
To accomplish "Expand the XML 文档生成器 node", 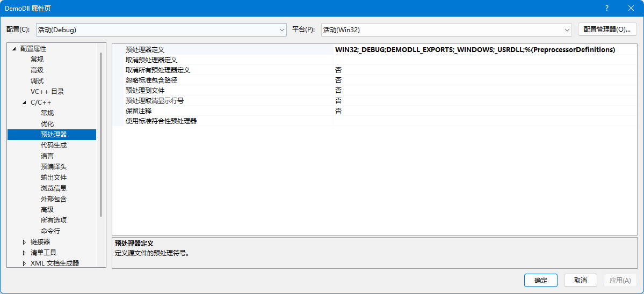I will (x=24, y=263).
